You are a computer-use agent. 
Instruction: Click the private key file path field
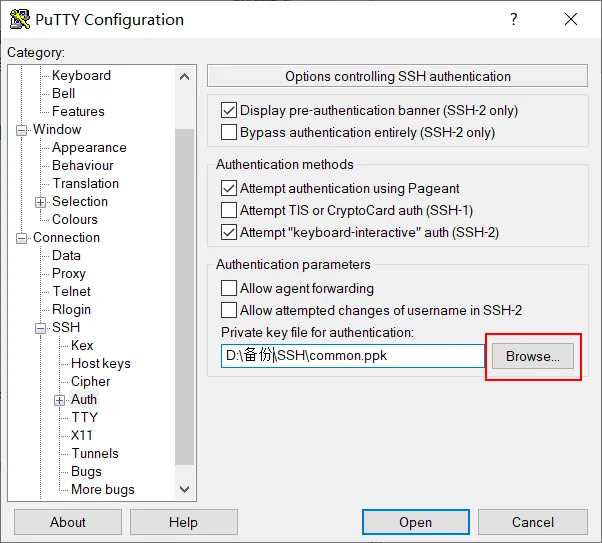(352, 356)
